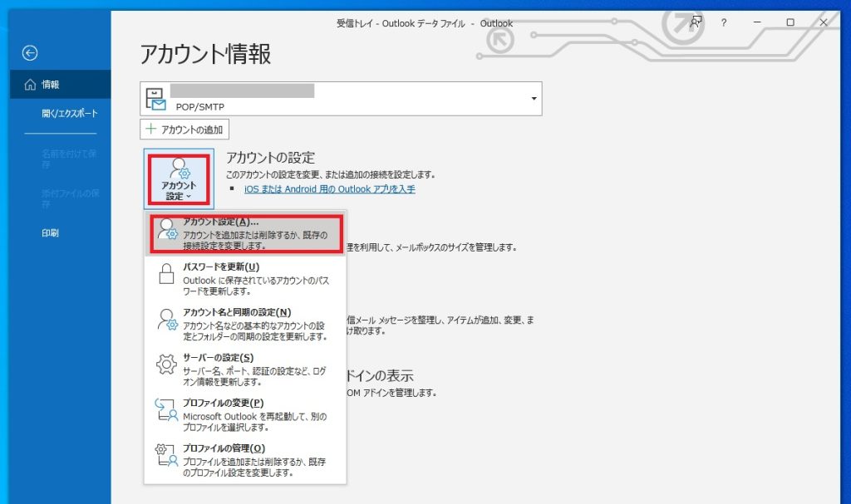
Task: Select プロファイルの変更(P) menu entry
Action: click(x=245, y=414)
